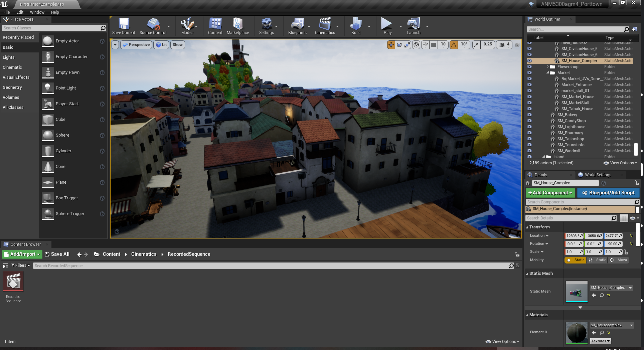The width and height of the screenshot is (644, 350).
Task: Click the Static Mesh preview thumbnail
Action: (x=577, y=292)
